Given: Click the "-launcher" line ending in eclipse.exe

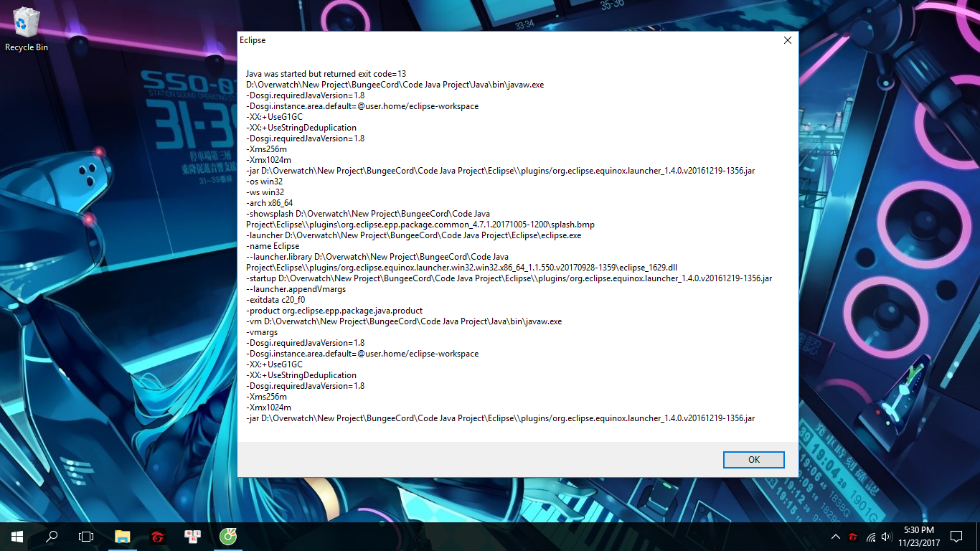Looking at the screenshot, I should [x=413, y=235].
